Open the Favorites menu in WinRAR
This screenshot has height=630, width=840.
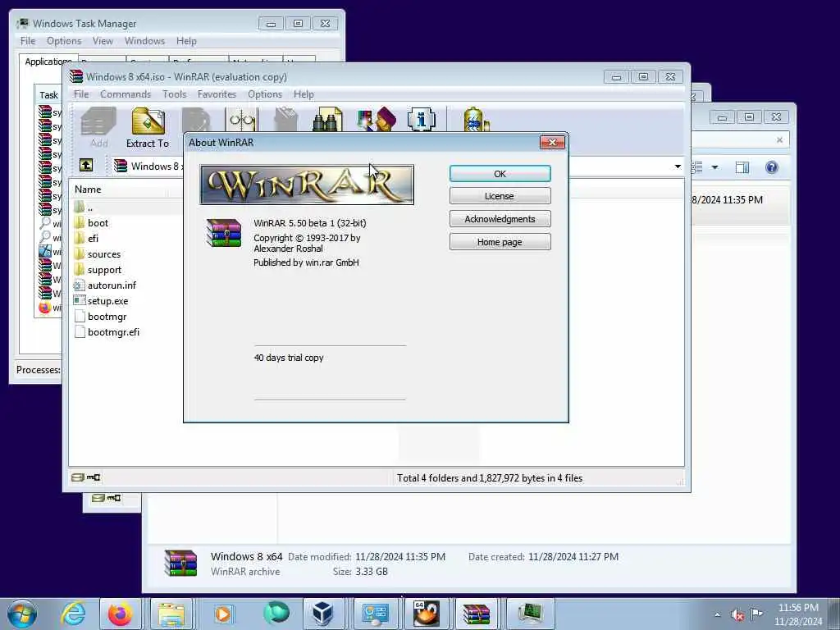[x=217, y=94]
